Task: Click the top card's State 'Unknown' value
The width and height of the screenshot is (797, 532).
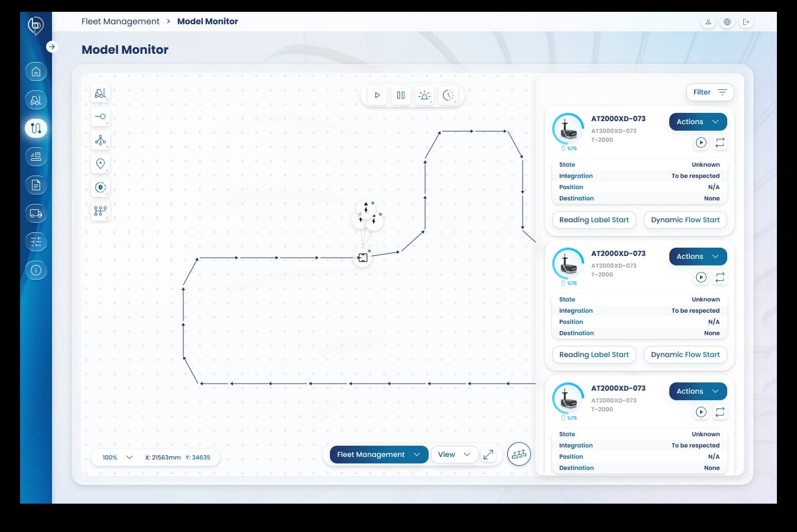Action: (706, 165)
